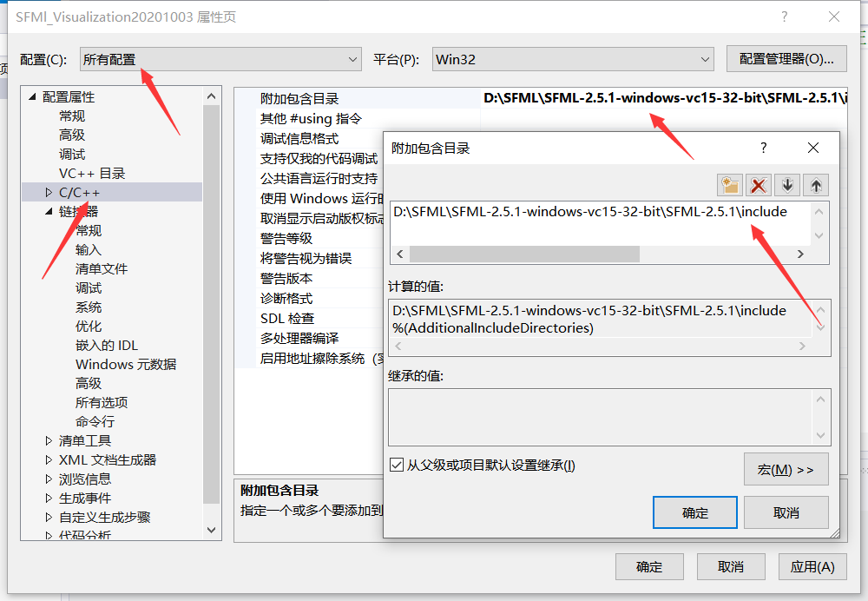
Task: Select 清单文件 under 链接器
Action: [x=102, y=268]
